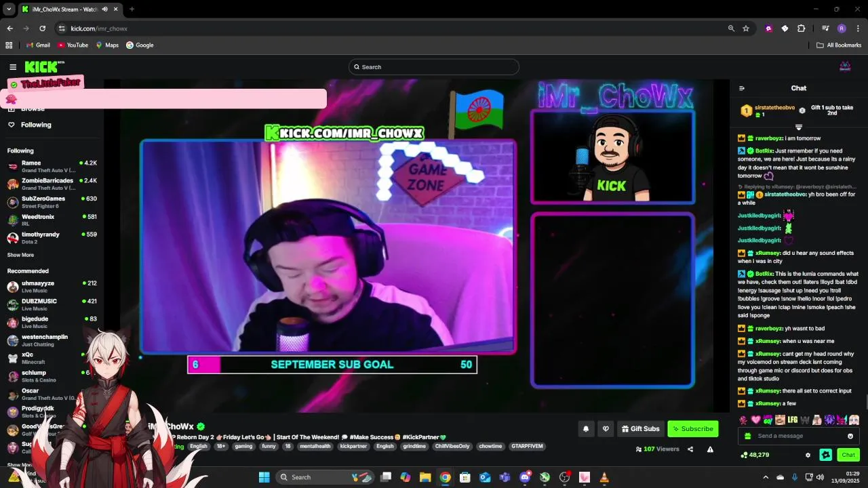The height and width of the screenshot is (488, 868).
Task: Open Chrome Extensions puzzle icon
Action: coord(802,28)
